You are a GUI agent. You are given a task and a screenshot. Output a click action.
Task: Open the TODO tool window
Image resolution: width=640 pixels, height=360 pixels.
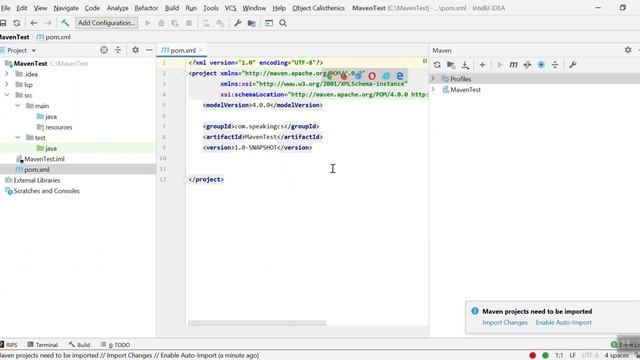pos(116,345)
